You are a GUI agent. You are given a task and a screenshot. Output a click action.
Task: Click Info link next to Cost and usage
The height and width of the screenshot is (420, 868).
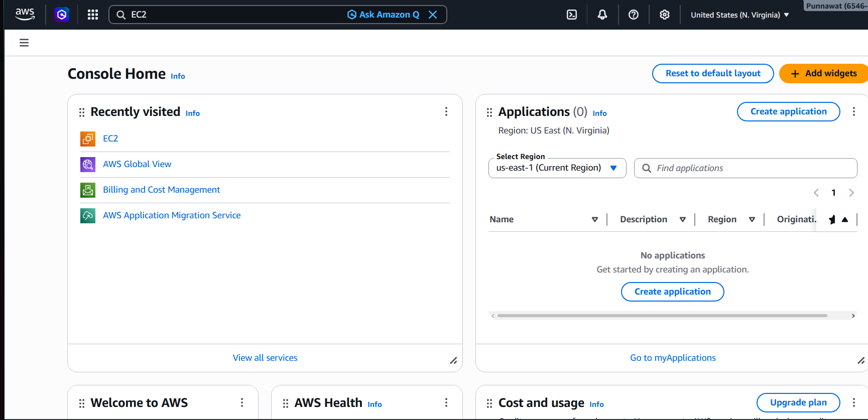(x=596, y=404)
